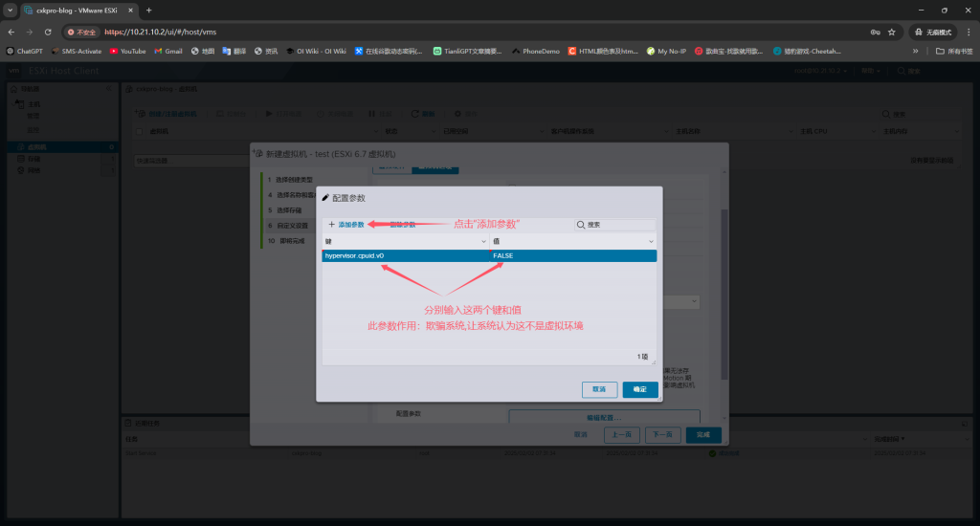Screen dimensions: 980x526
Task: Open the 键 column header dropdown arrow
Action: [x=483, y=241]
